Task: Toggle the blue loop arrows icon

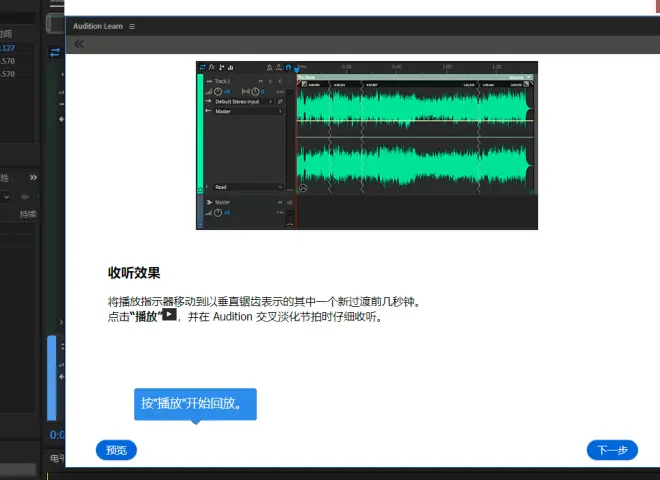Action: pos(55,53)
